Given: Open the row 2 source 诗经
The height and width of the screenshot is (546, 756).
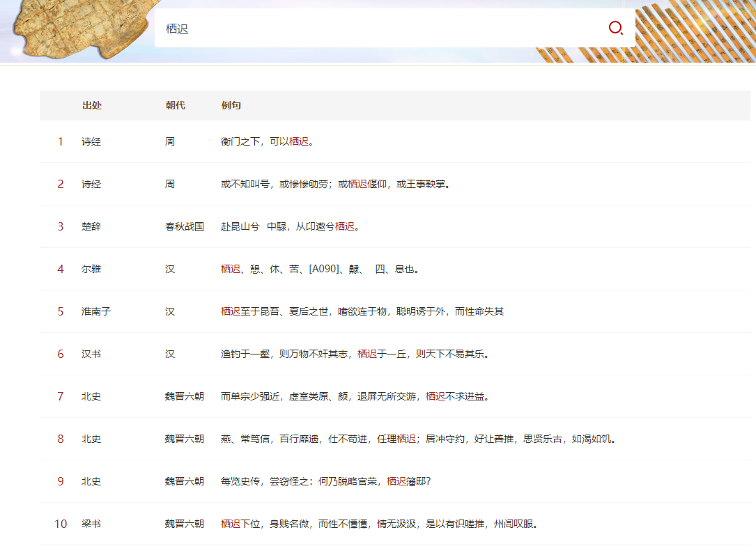Looking at the screenshot, I should coord(91,184).
